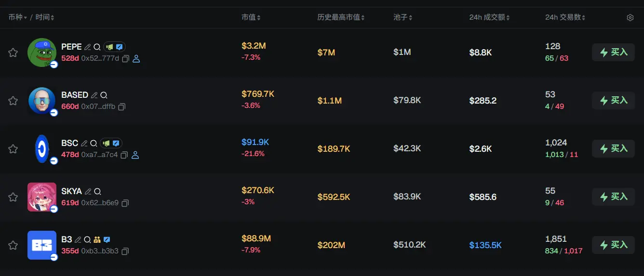Screen dimensions: 644x276
Task: Sort by 24h 成交额 column
Action: pos(489,17)
